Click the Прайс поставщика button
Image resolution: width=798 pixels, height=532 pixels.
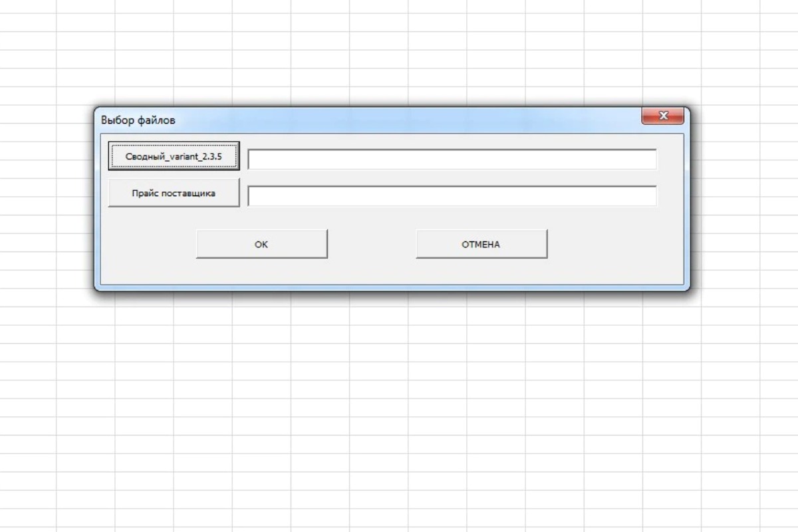[174, 194]
